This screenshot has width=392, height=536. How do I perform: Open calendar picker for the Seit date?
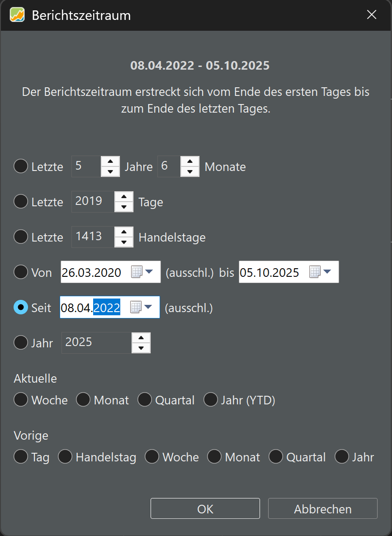[142, 308]
